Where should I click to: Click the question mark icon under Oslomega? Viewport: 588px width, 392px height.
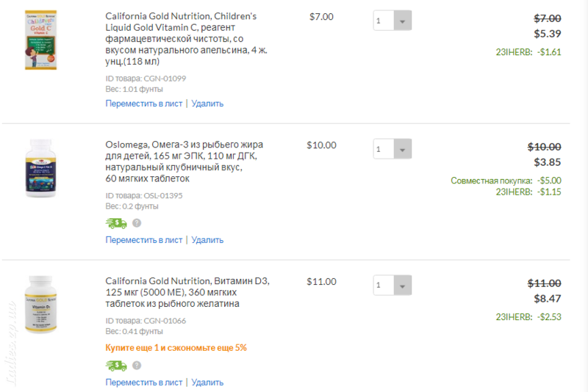137,223
